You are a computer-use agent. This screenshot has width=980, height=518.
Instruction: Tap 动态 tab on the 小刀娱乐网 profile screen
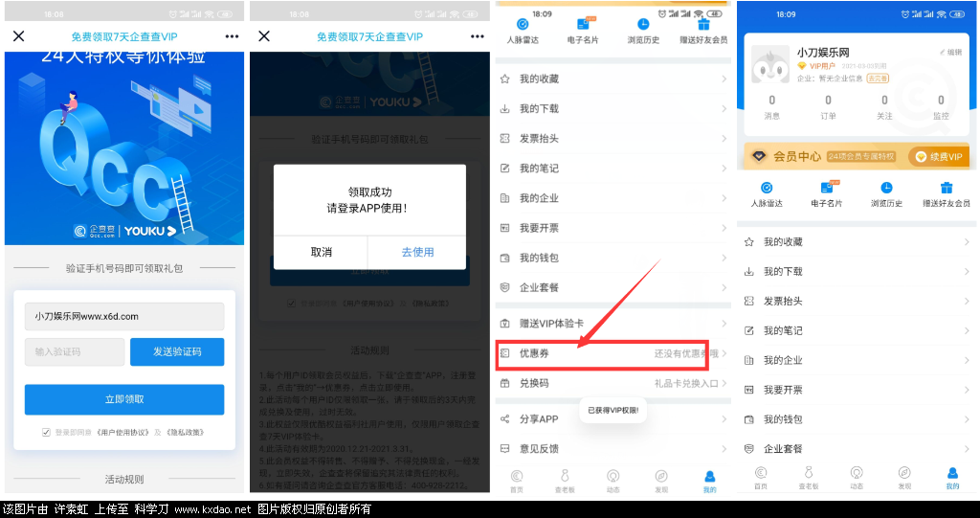(x=857, y=478)
